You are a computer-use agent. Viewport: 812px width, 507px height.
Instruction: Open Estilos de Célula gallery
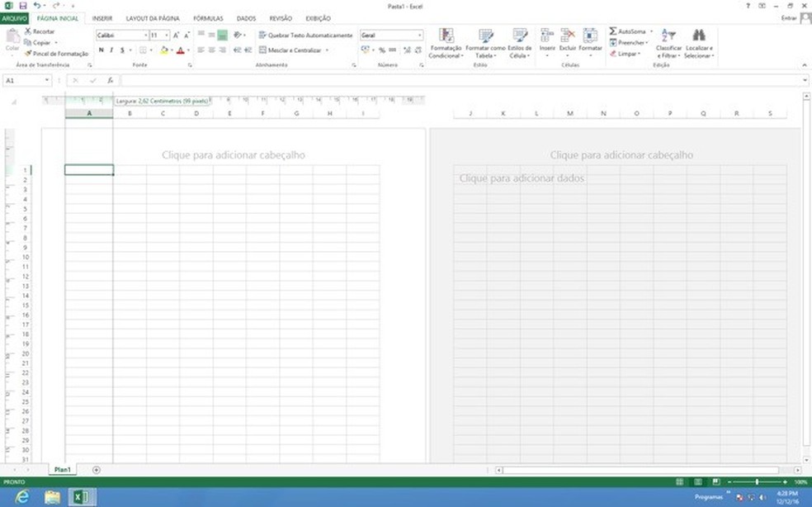pyautogui.click(x=519, y=44)
